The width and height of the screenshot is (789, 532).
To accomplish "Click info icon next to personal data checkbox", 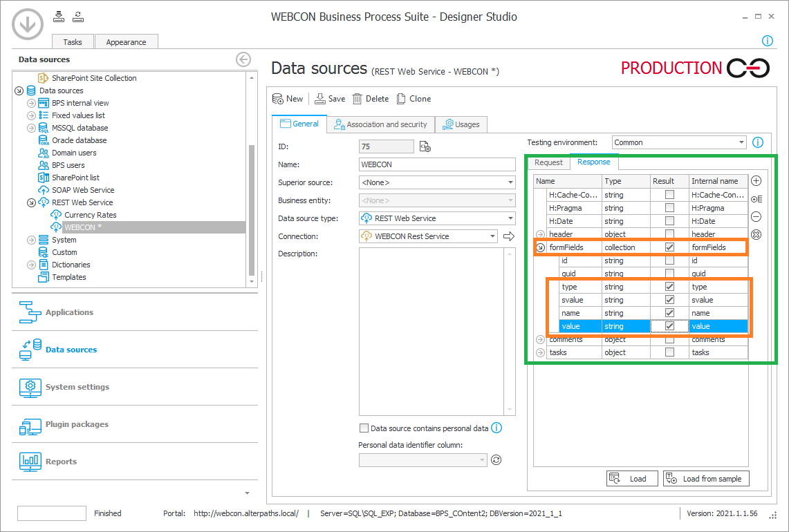I will coord(496,428).
